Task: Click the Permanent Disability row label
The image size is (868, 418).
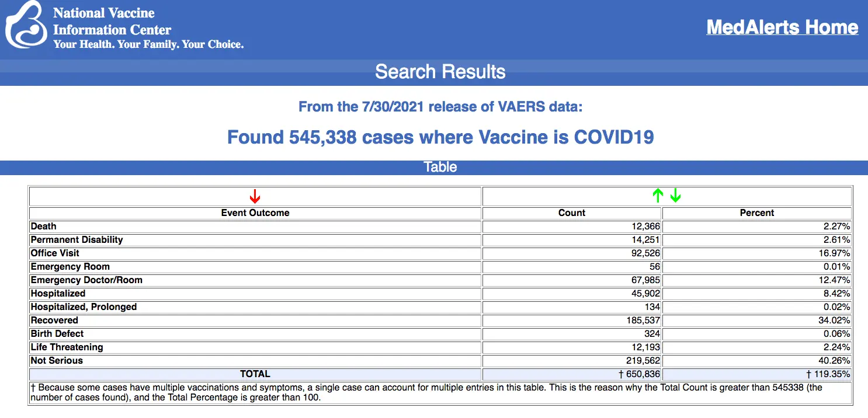Action: [77, 240]
